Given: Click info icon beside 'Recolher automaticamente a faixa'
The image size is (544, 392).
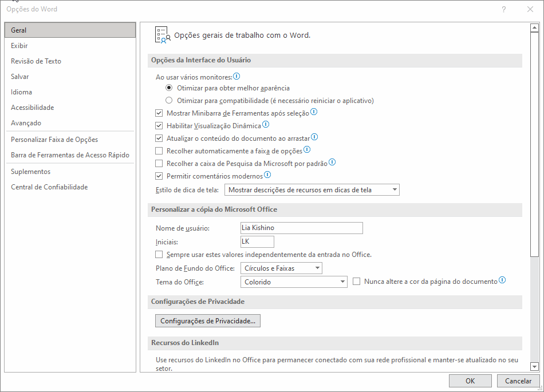Looking at the screenshot, I should pyautogui.click(x=307, y=150).
